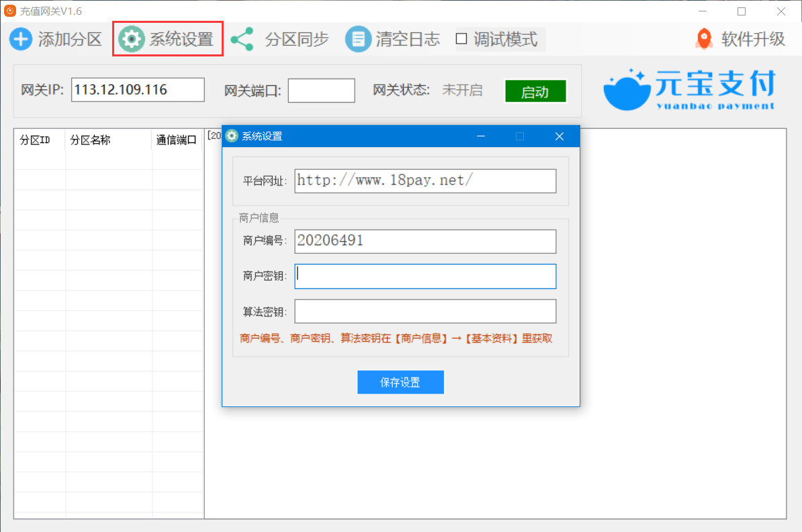802x532 pixels.
Task: Click the 添加分区 plus icon
Action: click(x=21, y=39)
